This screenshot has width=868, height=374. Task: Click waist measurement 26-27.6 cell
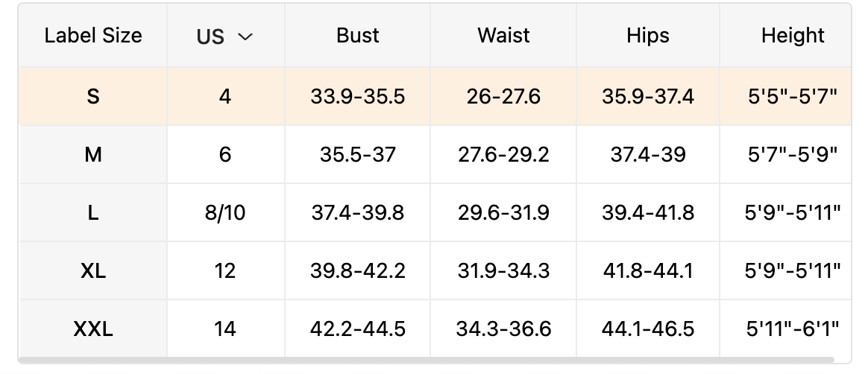(503, 96)
